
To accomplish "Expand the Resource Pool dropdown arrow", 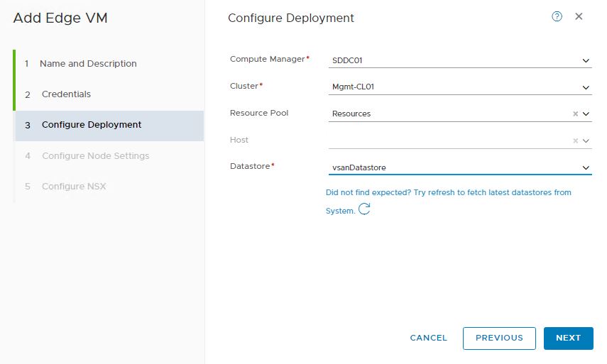I will [x=586, y=114].
